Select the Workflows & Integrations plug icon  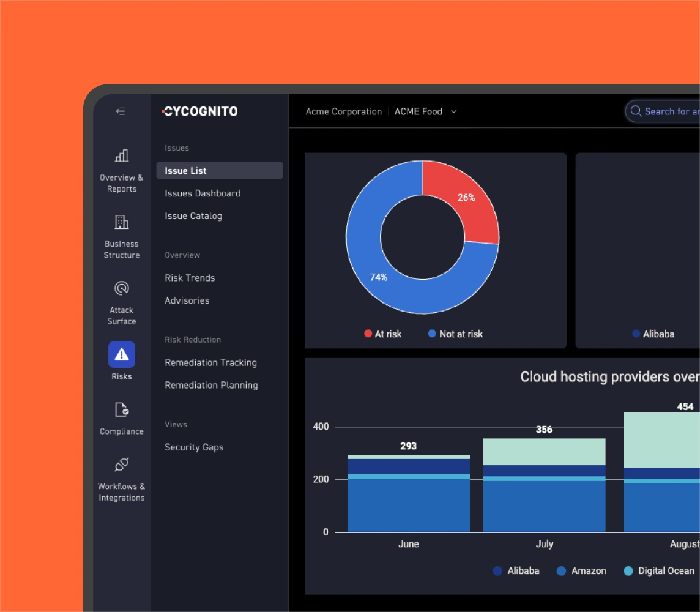[121, 464]
